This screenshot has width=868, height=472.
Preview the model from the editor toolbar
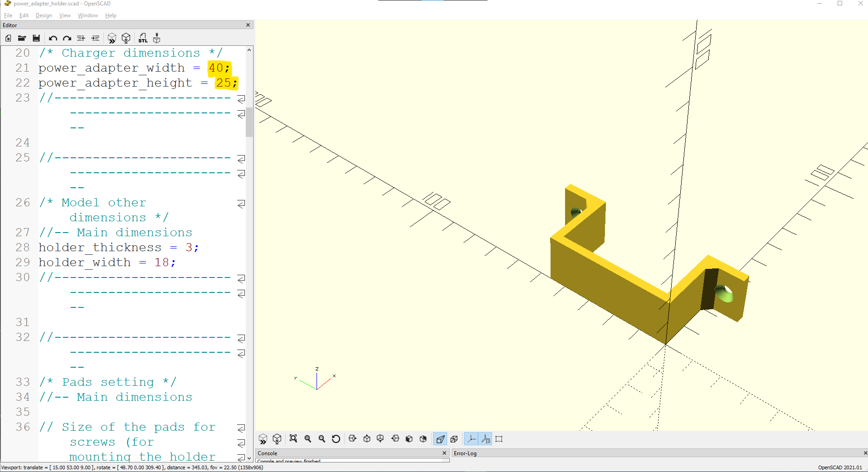click(112, 38)
